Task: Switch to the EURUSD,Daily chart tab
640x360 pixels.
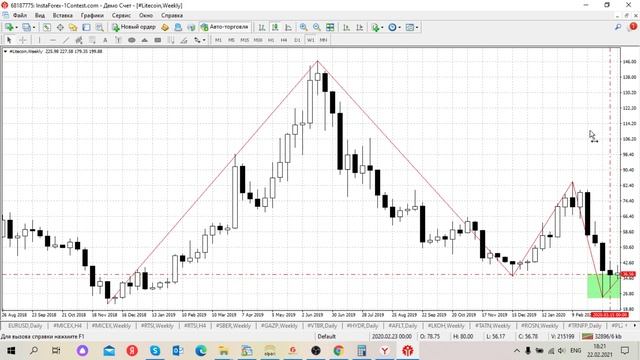Action: [25, 326]
